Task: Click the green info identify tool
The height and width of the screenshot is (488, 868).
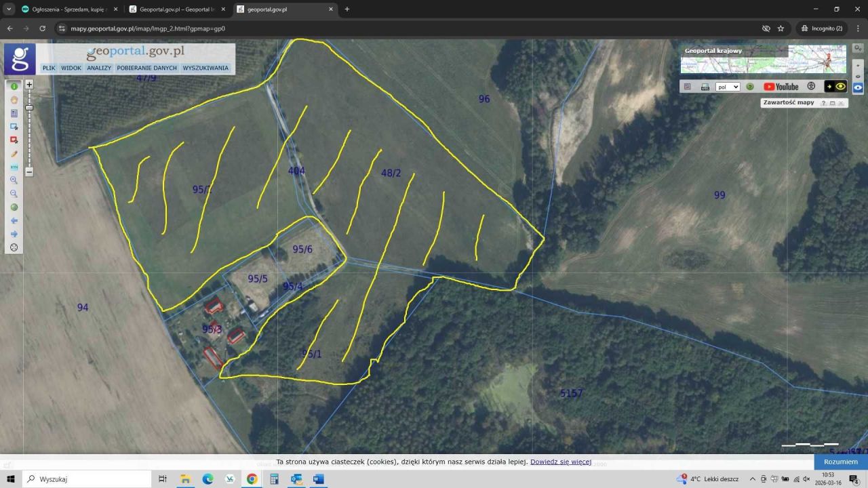Action: pyautogui.click(x=14, y=87)
